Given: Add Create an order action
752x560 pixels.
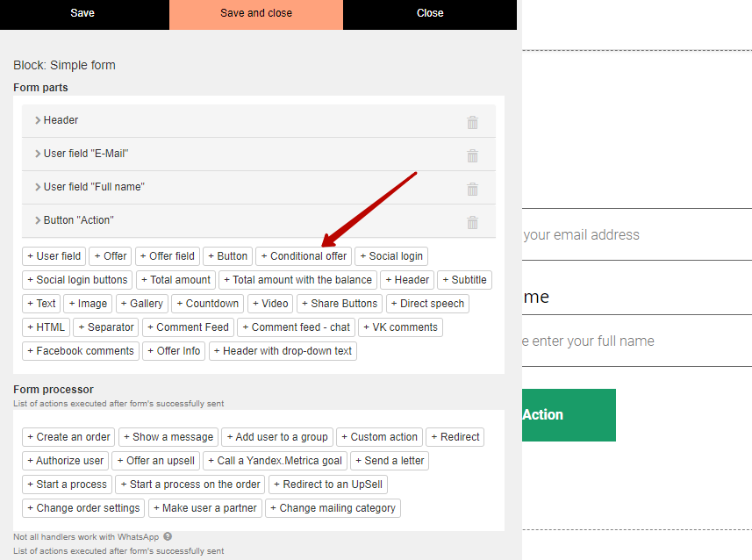Looking at the screenshot, I should click(68, 437).
